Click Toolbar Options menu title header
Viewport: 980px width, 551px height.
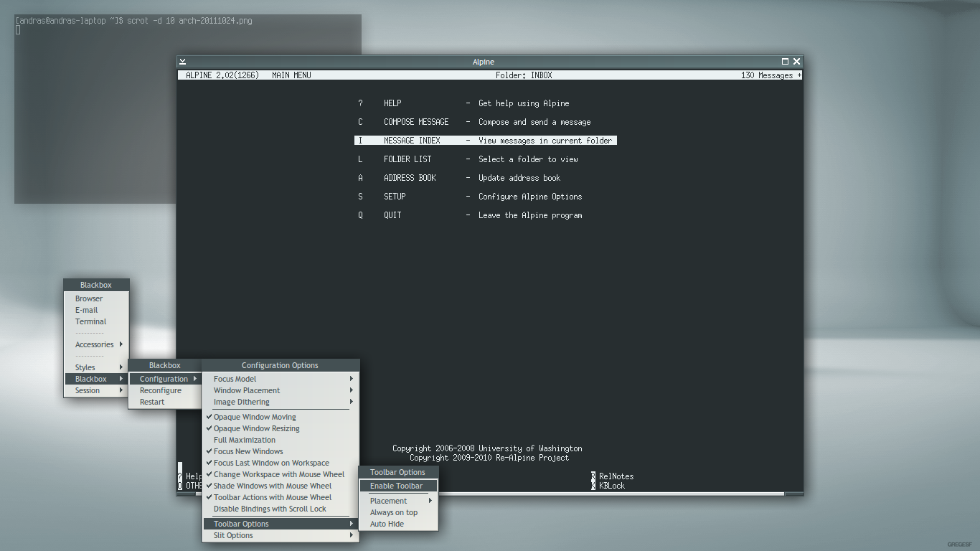pos(398,472)
